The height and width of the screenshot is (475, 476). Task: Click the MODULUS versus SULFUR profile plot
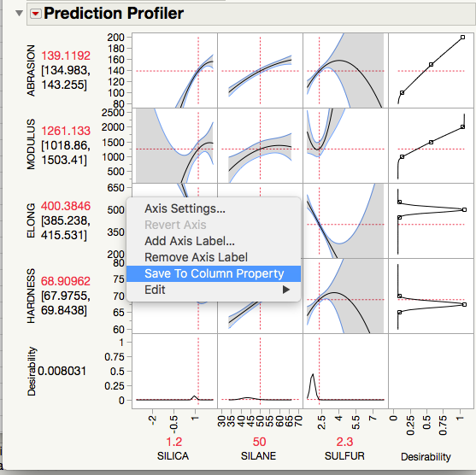pos(345,145)
